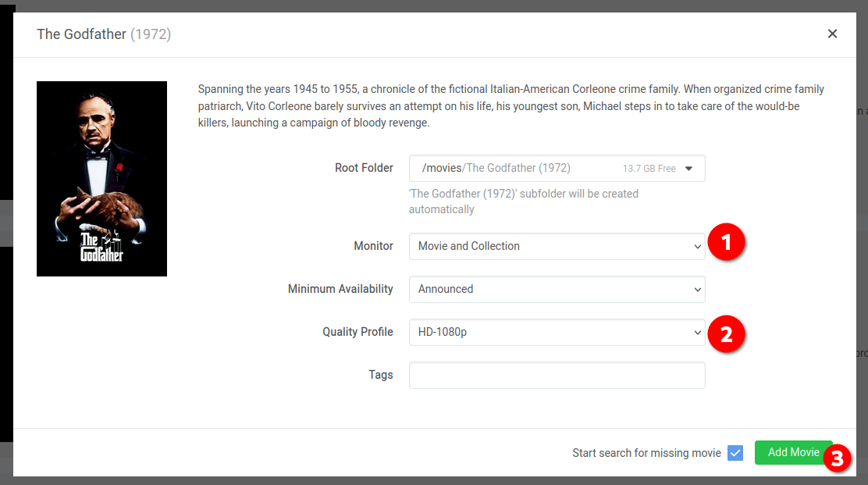Click the Root Folder path /movies field
The width and height of the screenshot is (868, 485).
557,169
